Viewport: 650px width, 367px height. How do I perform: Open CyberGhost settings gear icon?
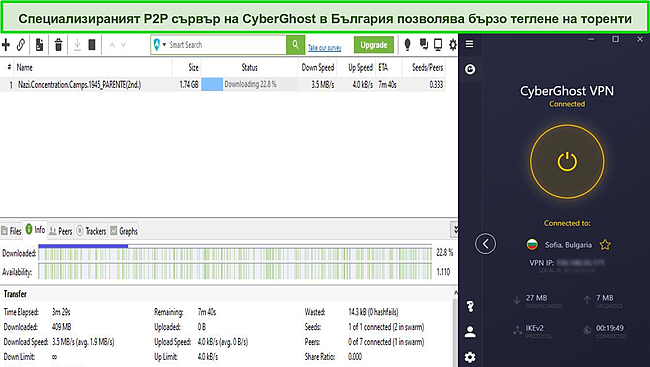coord(470,357)
